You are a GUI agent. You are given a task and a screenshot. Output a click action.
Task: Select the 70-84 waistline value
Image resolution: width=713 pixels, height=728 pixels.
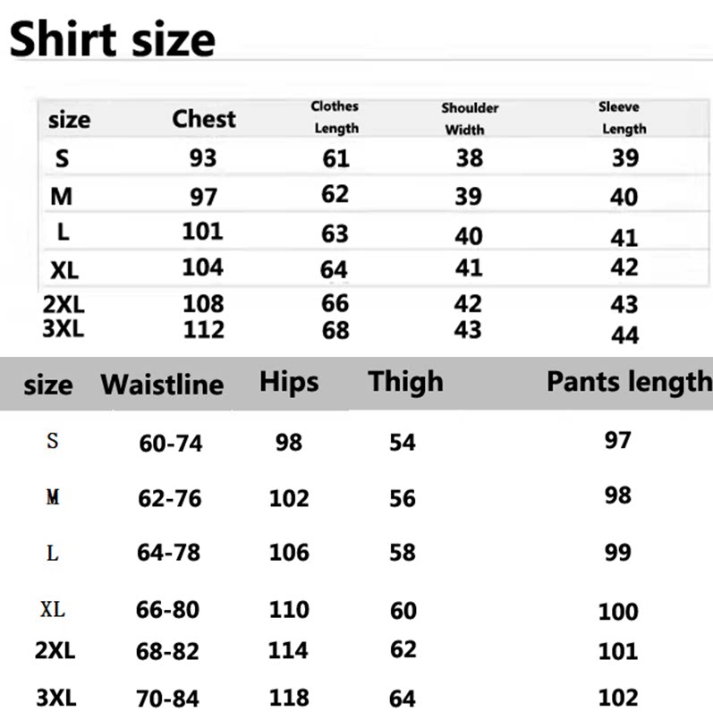167,698
